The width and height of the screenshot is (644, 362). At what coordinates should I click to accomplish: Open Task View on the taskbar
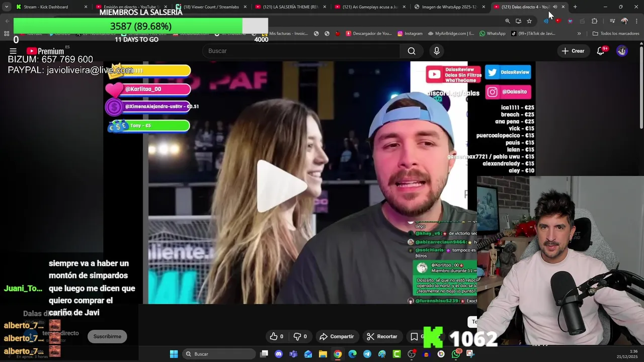click(264, 354)
